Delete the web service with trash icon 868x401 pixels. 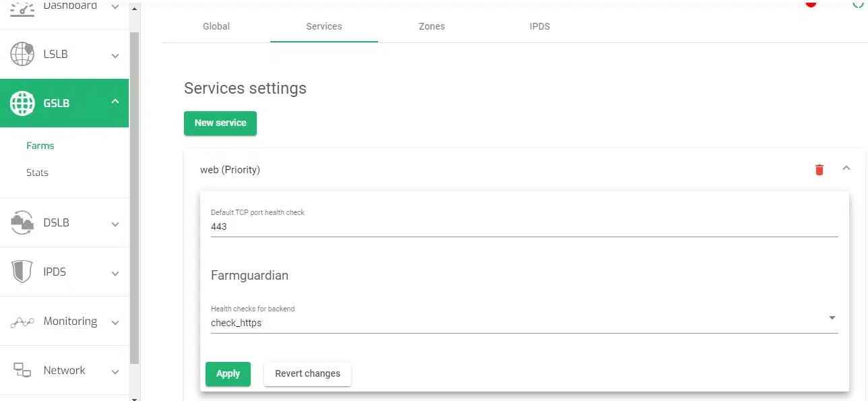pos(819,170)
